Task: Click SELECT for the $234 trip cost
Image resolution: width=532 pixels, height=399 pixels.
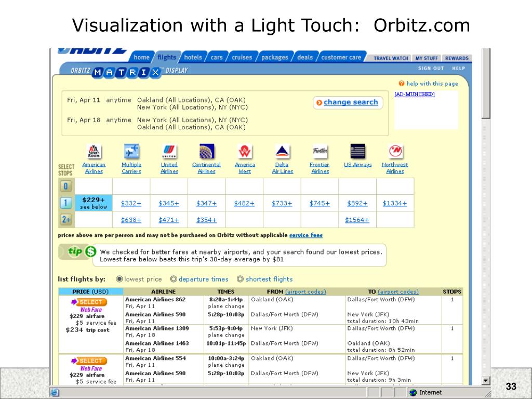Action: pos(89,302)
